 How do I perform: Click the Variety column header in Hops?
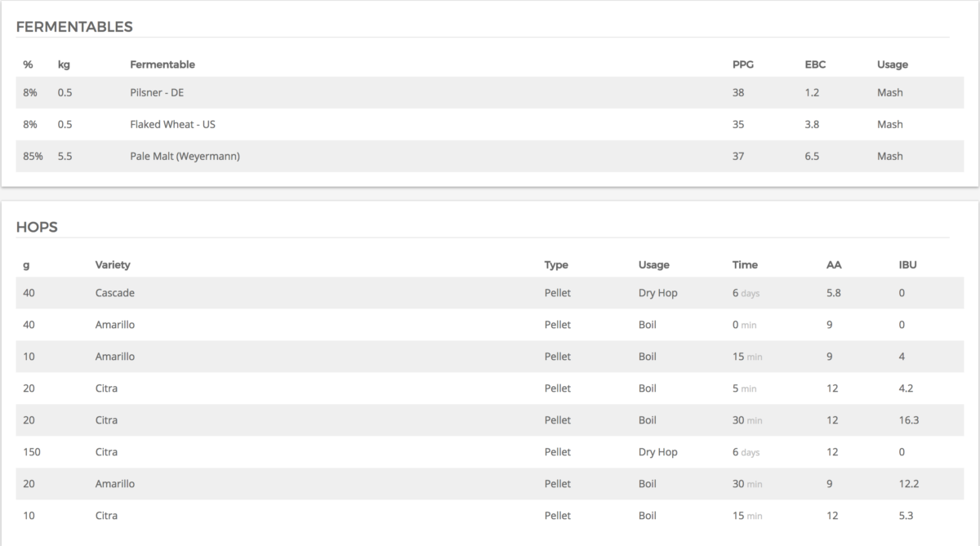(x=113, y=264)
